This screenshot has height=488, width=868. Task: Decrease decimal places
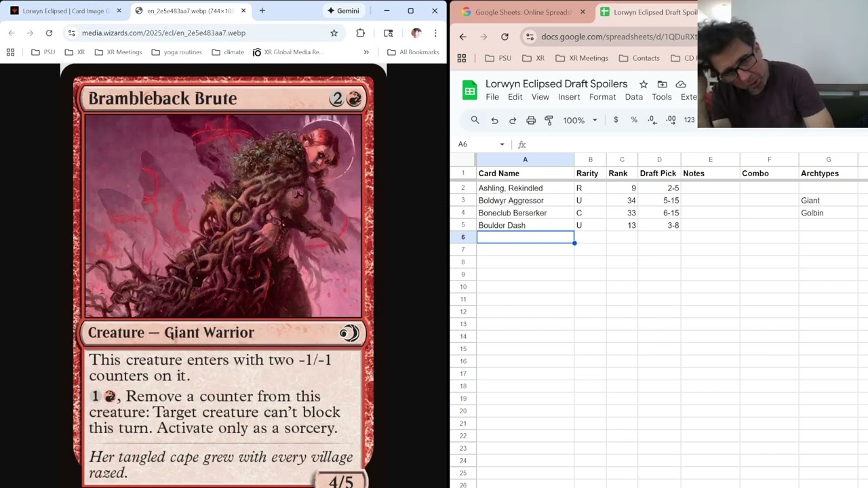click(x=652, y=120)
